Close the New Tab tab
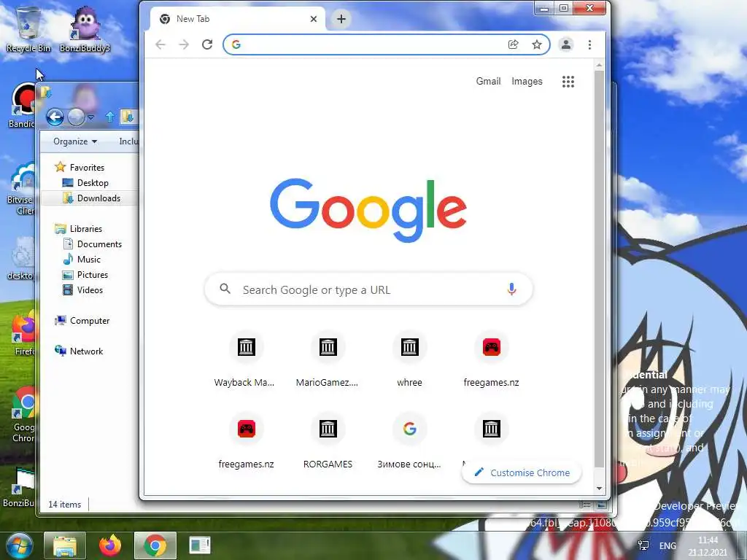 coord(314,19)
